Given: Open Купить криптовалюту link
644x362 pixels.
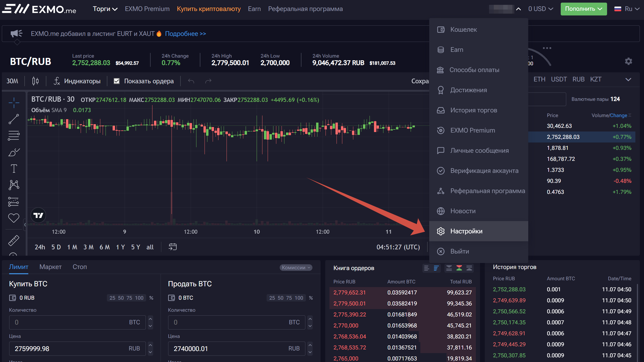Looking at the screenshot, I should pos(208,9).
